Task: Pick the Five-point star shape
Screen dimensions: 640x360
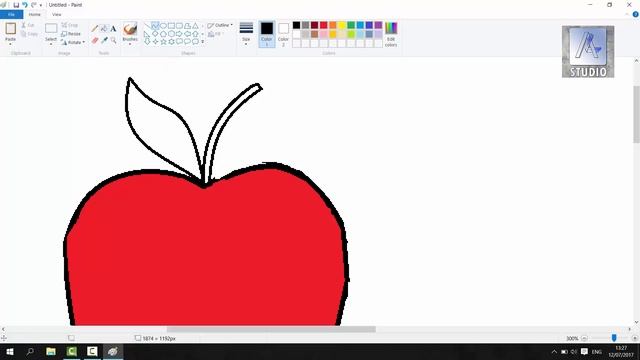Action: click(163, 42)
